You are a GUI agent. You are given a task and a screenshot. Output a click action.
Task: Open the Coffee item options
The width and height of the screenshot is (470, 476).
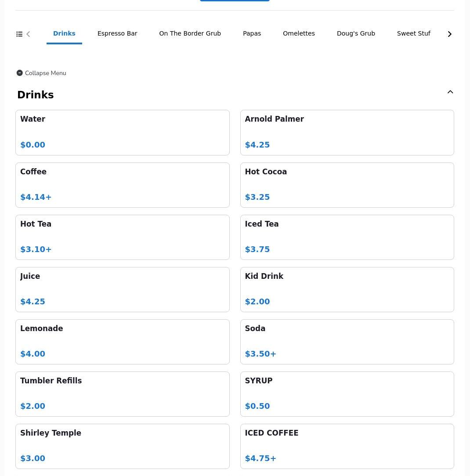[x=122, y=185]
